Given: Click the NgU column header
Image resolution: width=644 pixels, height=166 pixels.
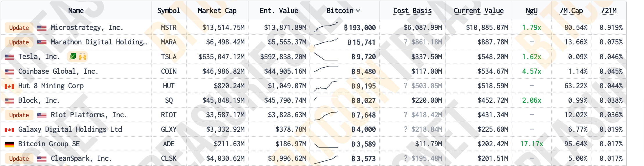Looking at the screenshot, I should pyautogui.click(x=531, y=11).
